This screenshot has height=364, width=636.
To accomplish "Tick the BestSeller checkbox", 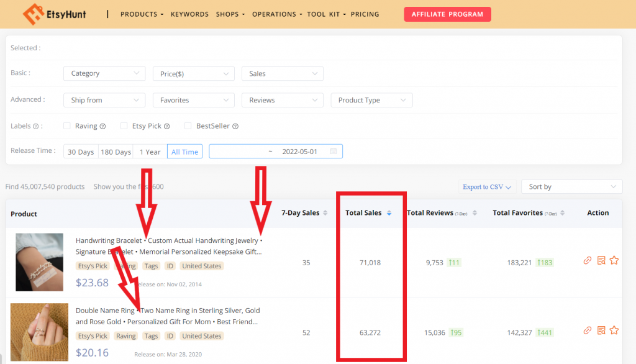I will coord(188,126).
